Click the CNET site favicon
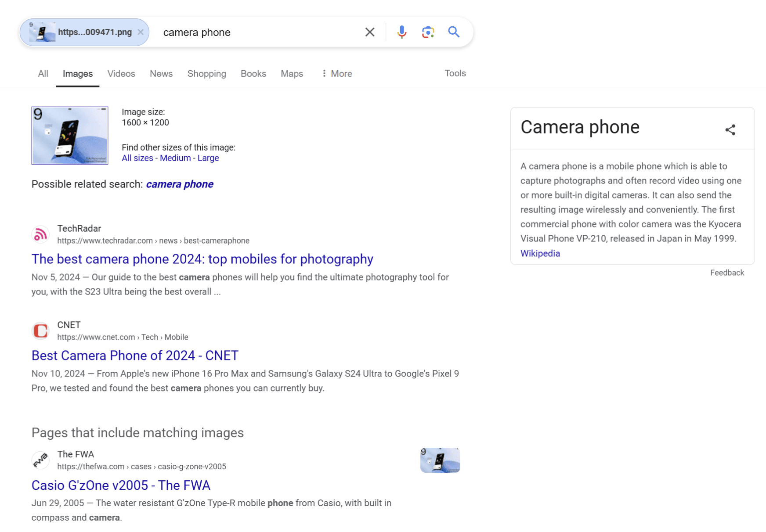The width and height of the screenshot is (766, 532). pos(40,331)
